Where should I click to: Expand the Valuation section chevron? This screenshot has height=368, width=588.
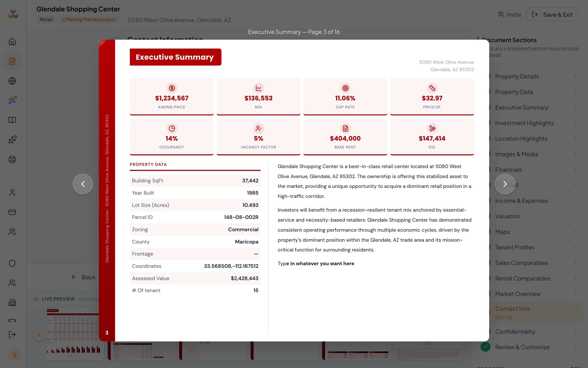click(575, 216)
